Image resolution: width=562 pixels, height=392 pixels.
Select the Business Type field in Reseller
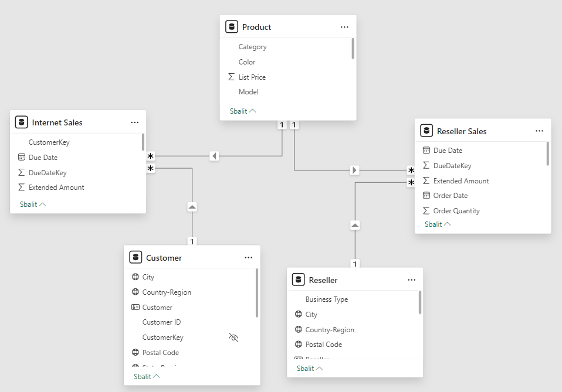tap(326, 299)
